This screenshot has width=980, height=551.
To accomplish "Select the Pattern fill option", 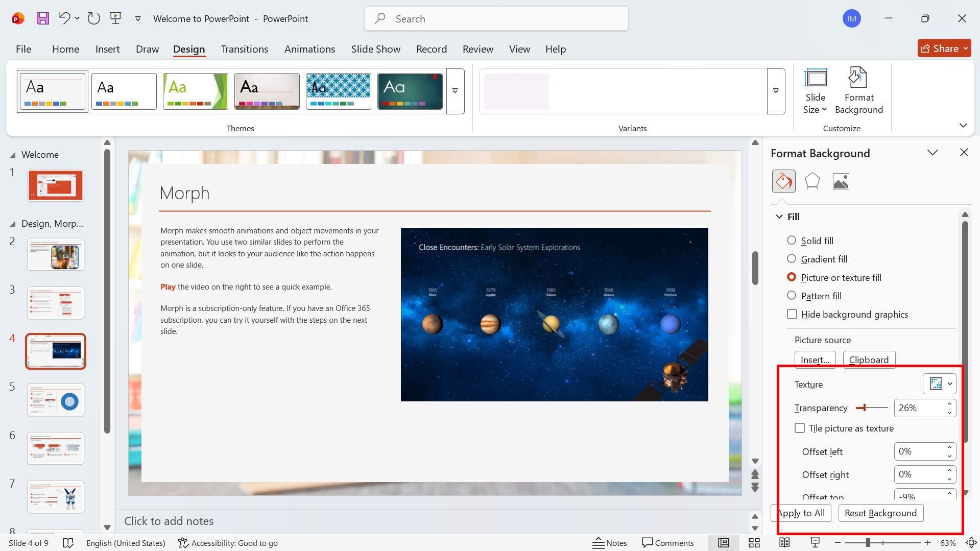I will pyautogui.click(x=814, y=296).
